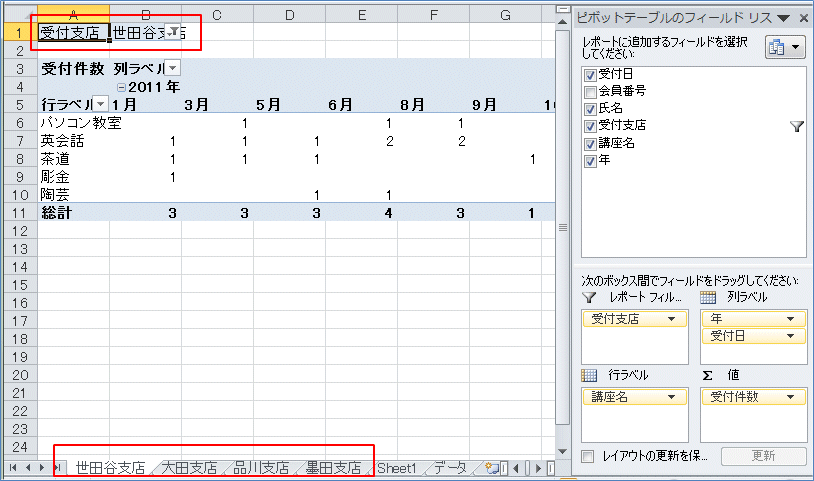This screenshot has height=481, width=814.
Task: Go to previous sheet navigation arrow
Action: click(x=28, y=468)
